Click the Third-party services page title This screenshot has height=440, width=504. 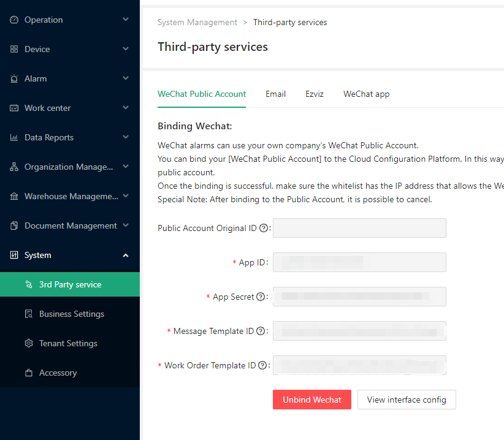(213, 47)
